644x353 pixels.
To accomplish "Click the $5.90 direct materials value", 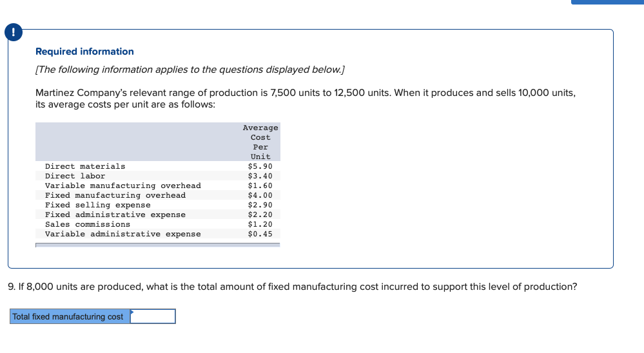I will 260,166.
